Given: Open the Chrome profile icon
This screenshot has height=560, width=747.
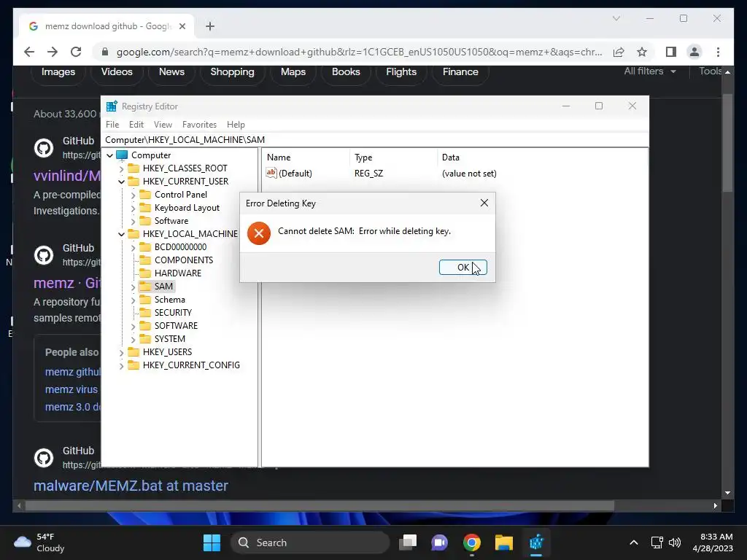Looking at the screenshot, I should pyautogui.click(x=694, y=52).
